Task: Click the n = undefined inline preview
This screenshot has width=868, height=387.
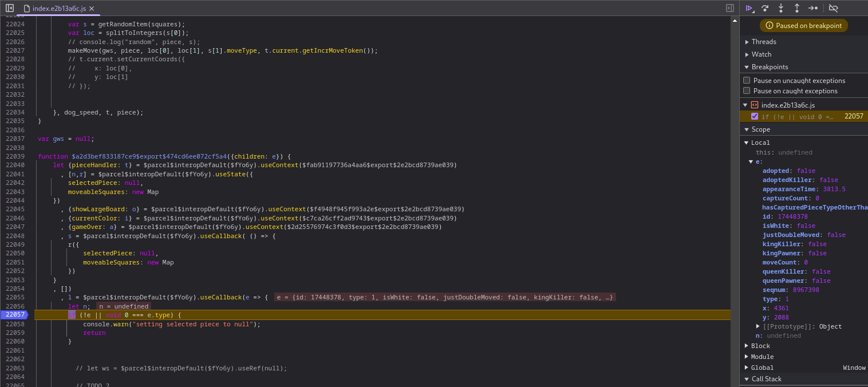Action: [x=124, y=306]
